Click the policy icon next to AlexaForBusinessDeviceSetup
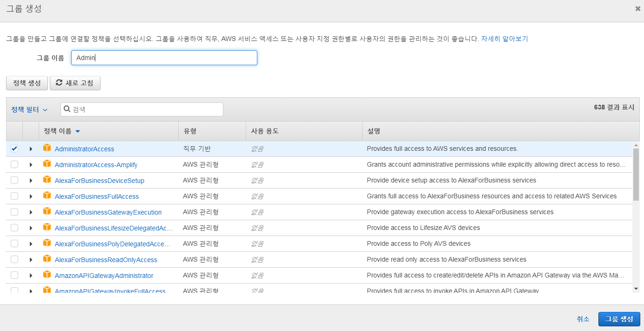Image resolution: width=644 pixels, height=331 pixels. tap(47, 180)
